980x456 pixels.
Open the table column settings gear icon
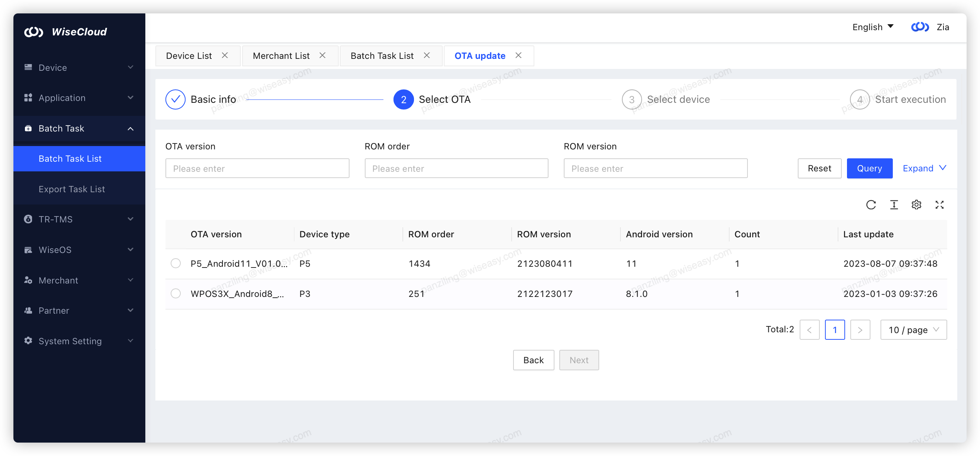coord(916,205)
